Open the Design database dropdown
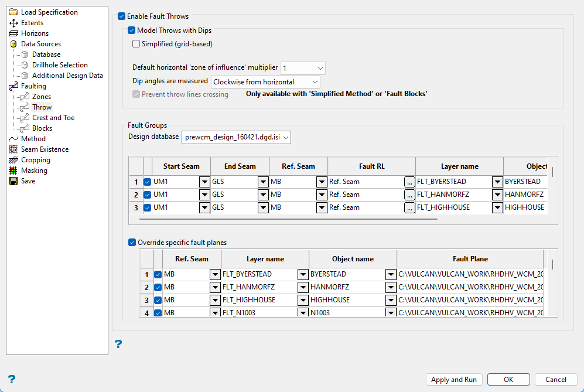584x392 pixels. (237, 137)
